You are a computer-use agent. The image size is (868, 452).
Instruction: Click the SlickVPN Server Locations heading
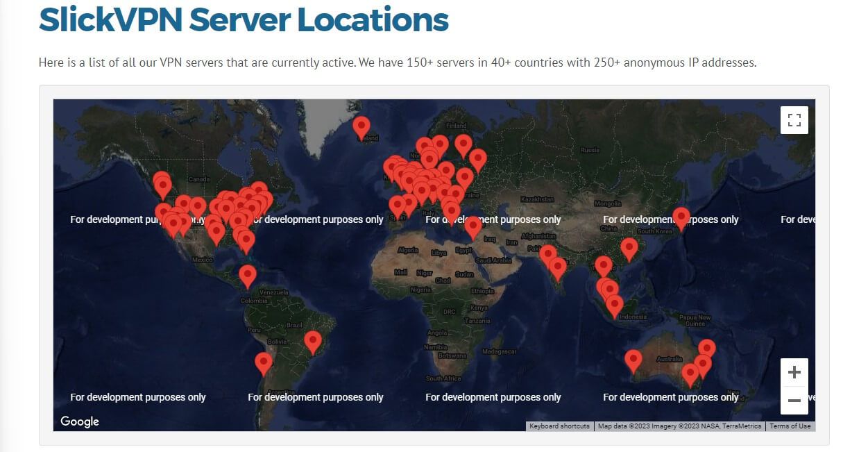click(x=244, y=20)
